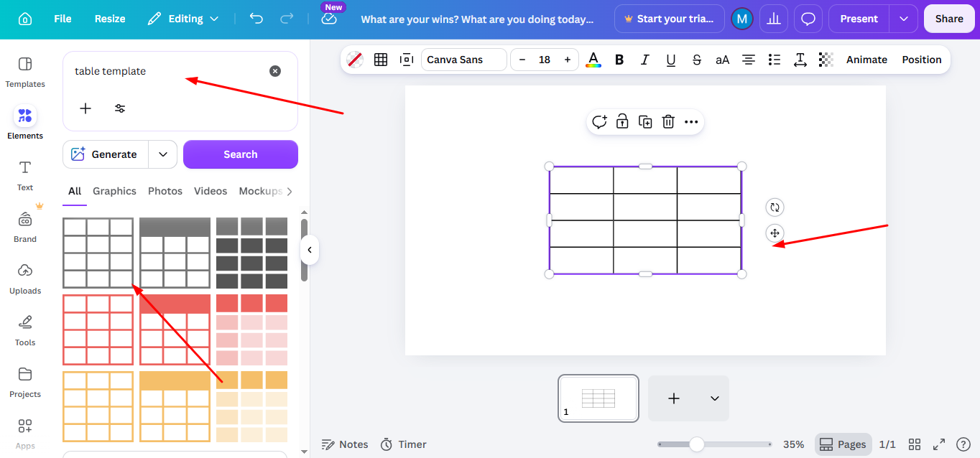980x458 pixels.
Task: Select the All results tab
Action: coord(75,191)
